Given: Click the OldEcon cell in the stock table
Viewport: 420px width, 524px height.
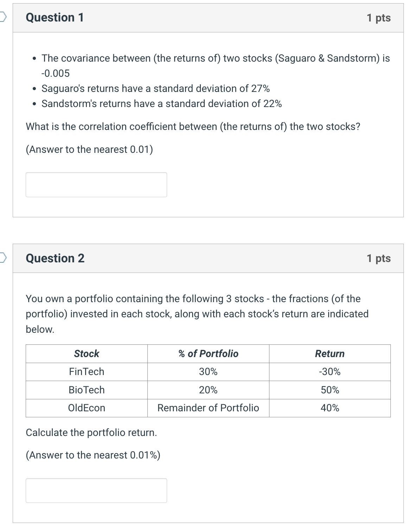Looking at the screenshot, I should [86, 408].
